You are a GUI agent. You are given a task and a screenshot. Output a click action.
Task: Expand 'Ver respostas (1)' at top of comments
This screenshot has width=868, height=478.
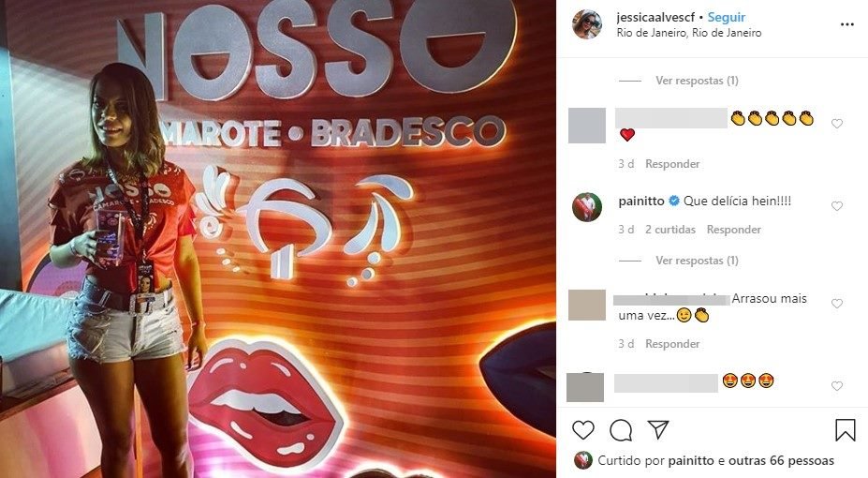click(697, 81)
